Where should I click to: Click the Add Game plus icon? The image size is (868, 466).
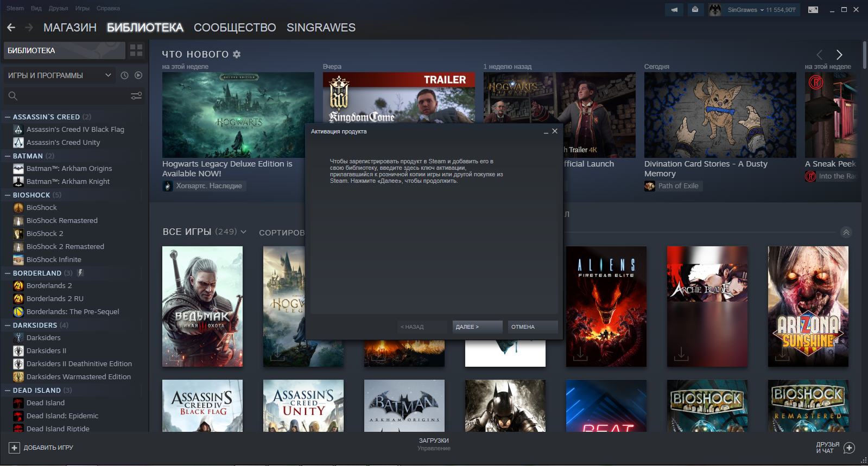(15, 448)
